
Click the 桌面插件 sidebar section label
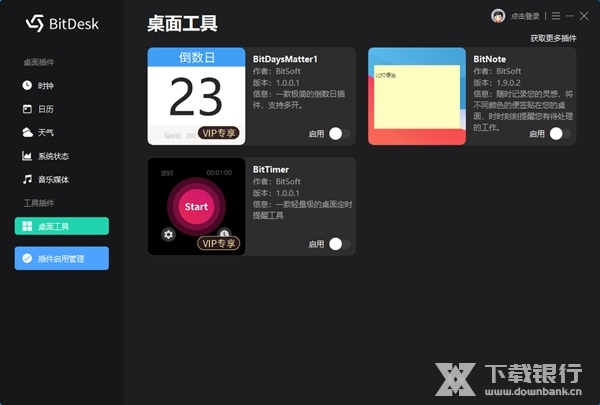point(39,62)
